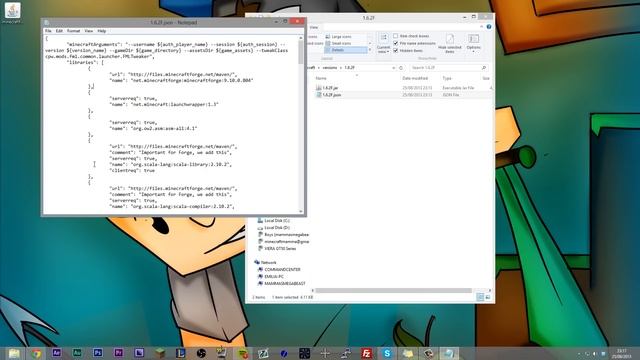Launch Adobe Photoshop from taskbar
640x360 pixels.
[98, 353]
